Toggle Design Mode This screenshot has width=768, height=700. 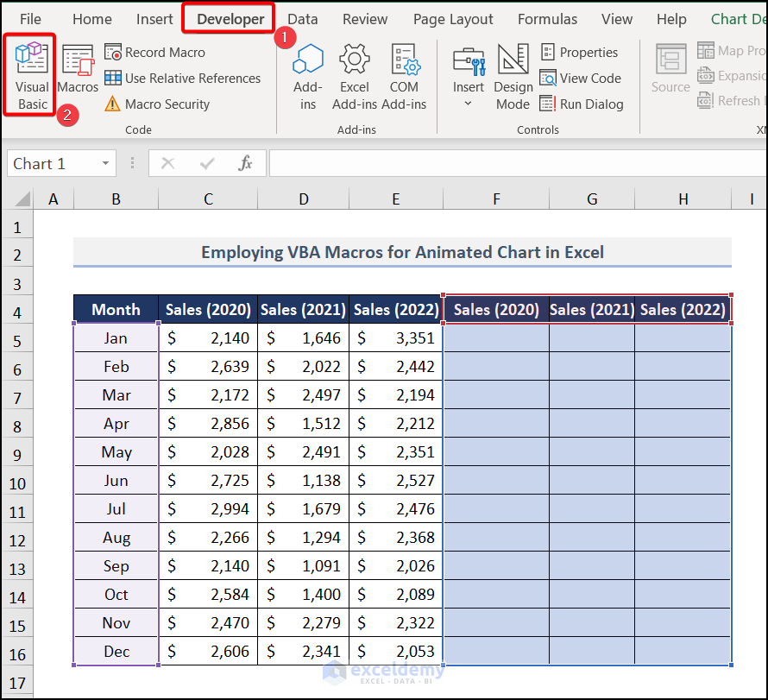(513, 76)
